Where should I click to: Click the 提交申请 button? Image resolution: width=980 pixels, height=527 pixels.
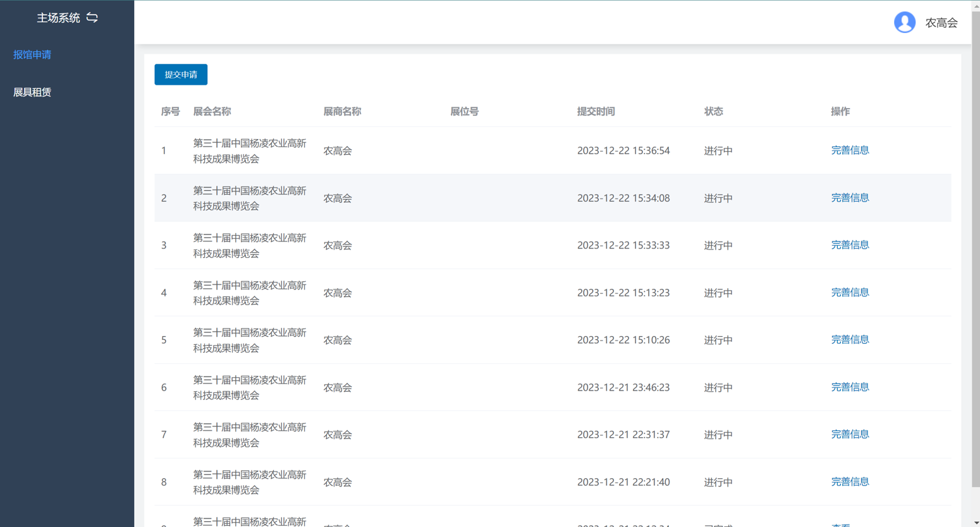tap(181, 75)
